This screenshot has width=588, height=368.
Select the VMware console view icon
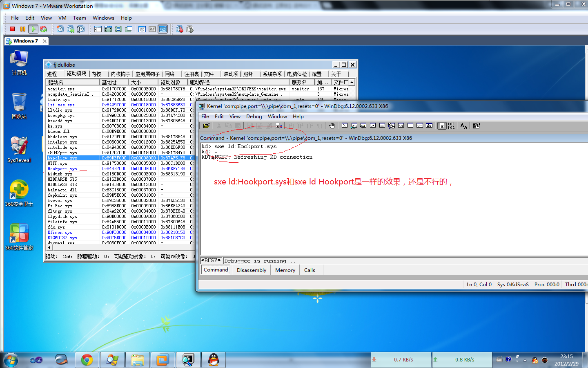[163, 29]
